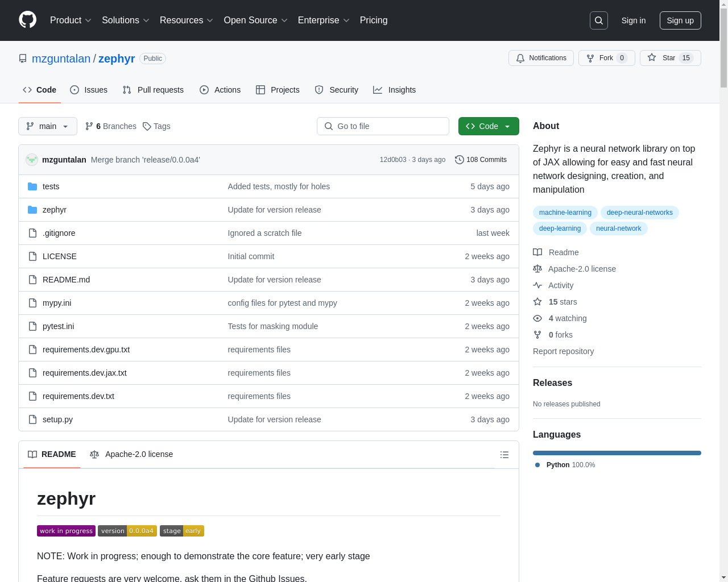Click the Tags tag icon

coord(147,126)
